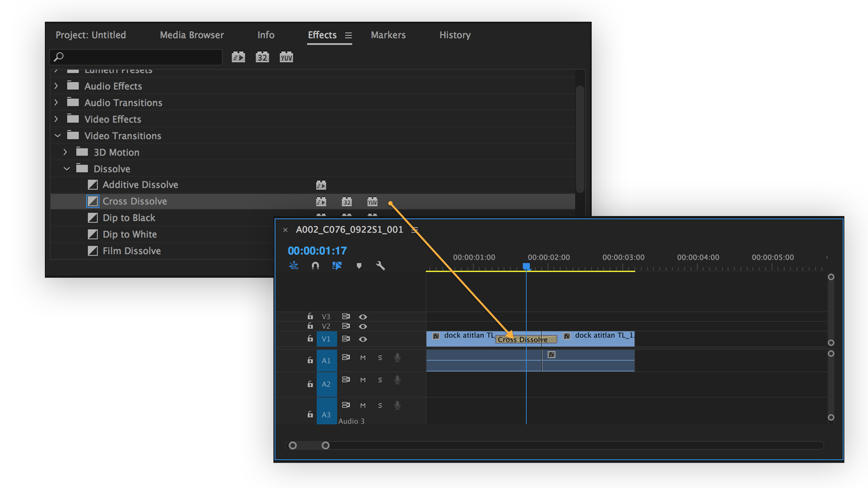Expand the Video Effects folder
The height and width of the screenshot is (488, 868).
tap(56, 119)
